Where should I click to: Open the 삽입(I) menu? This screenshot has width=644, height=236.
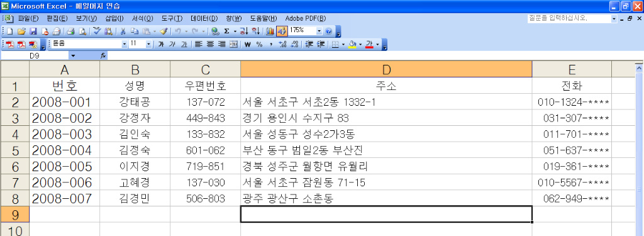coord(114,18)
